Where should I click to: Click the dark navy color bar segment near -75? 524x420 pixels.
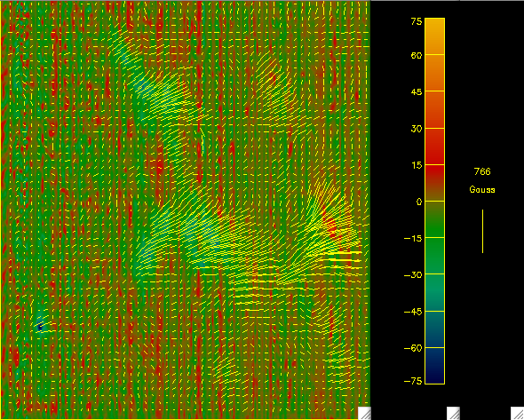pyautogui.click(x=434, y=366)
